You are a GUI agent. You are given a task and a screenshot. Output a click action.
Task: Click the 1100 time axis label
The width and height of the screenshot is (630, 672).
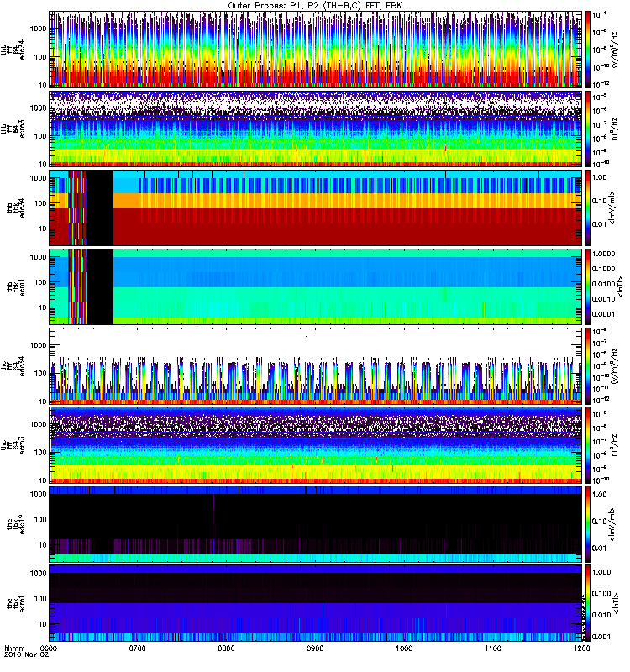pos(493,648)
